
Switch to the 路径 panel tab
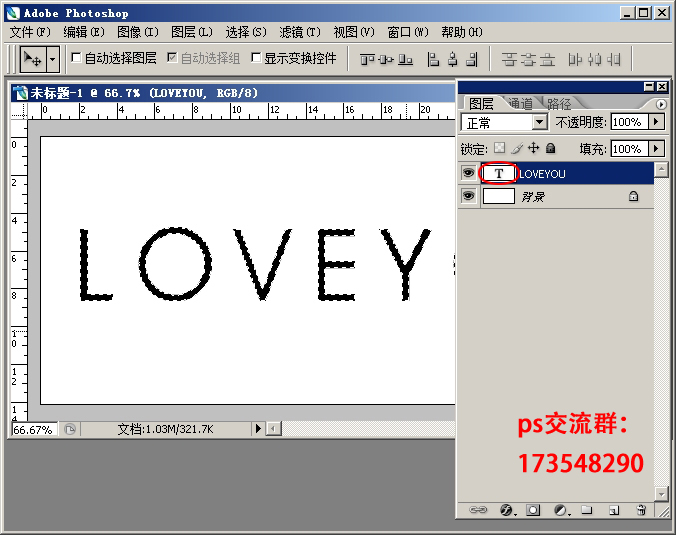(x=559, y=103)
